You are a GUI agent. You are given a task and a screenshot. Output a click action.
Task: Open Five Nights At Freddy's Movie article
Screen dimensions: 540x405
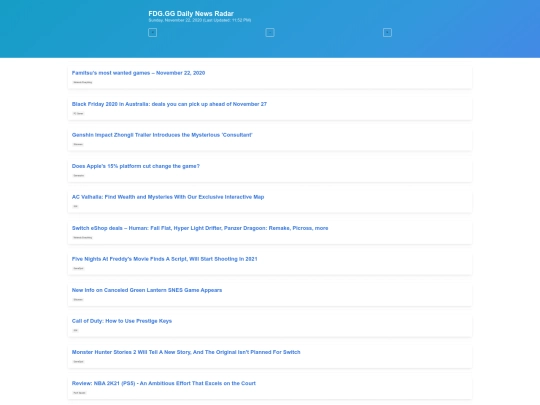point(165,259)
